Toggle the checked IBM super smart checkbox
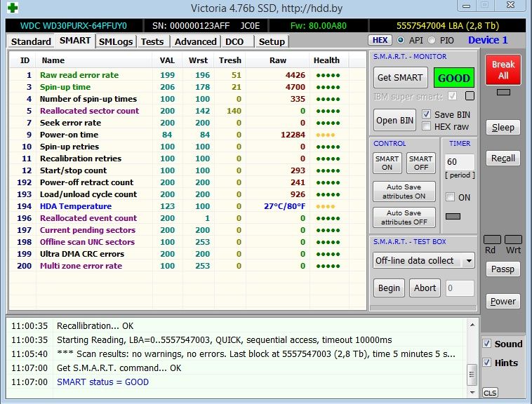Image resolution: width=532 pixels, height=404 pixels. click(x=452, y=96)
